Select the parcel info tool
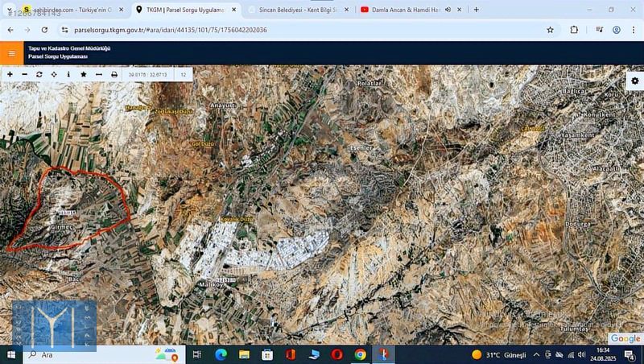This screenshot has height=364, width=644. [68, 74]
